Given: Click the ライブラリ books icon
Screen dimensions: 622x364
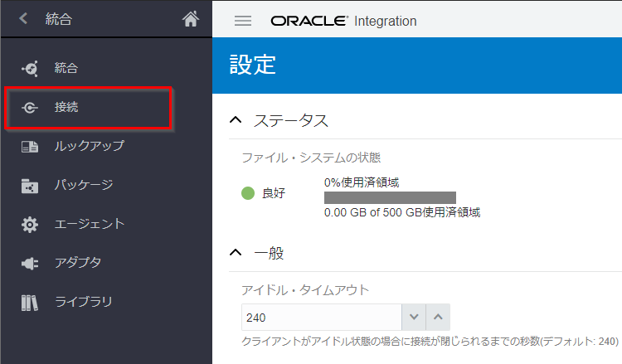Looking at the screenshot, I should click(x=29, y=302).
